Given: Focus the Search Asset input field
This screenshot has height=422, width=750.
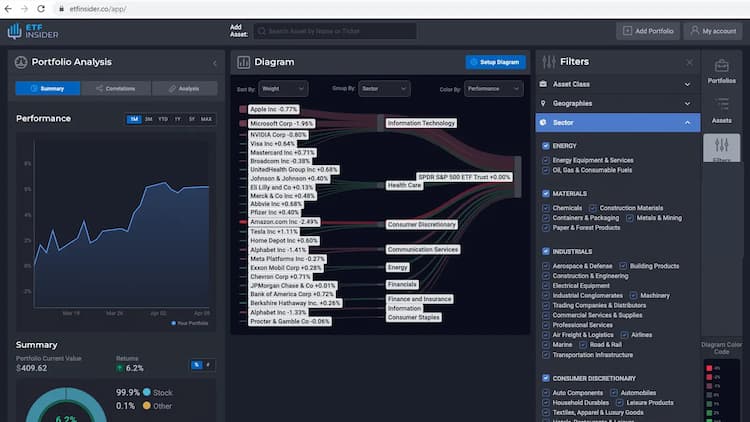Looking at the screenshot, I should pos(335,31).
